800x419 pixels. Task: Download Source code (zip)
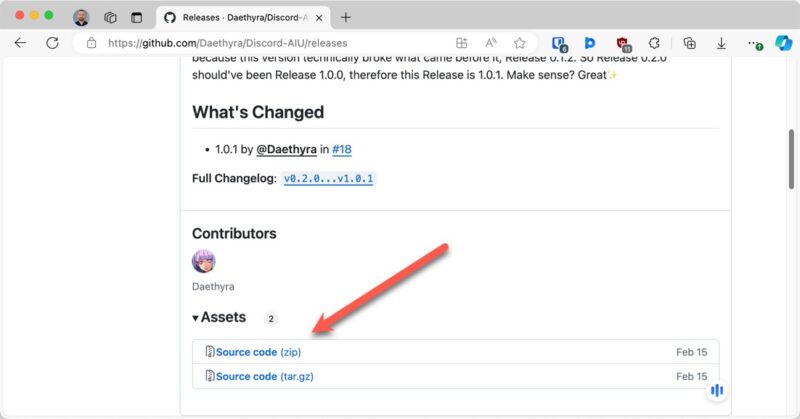coord(258,352)
